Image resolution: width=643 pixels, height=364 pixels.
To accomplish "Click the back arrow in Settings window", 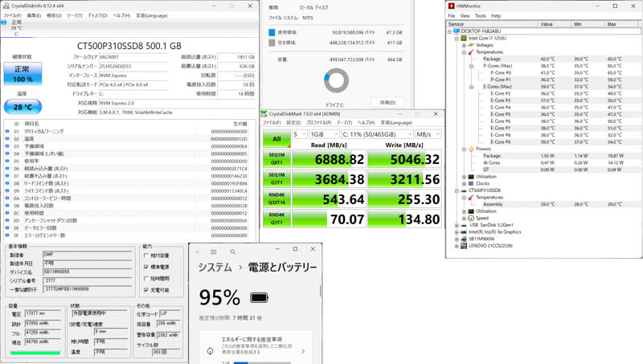I will click(199, 252).
